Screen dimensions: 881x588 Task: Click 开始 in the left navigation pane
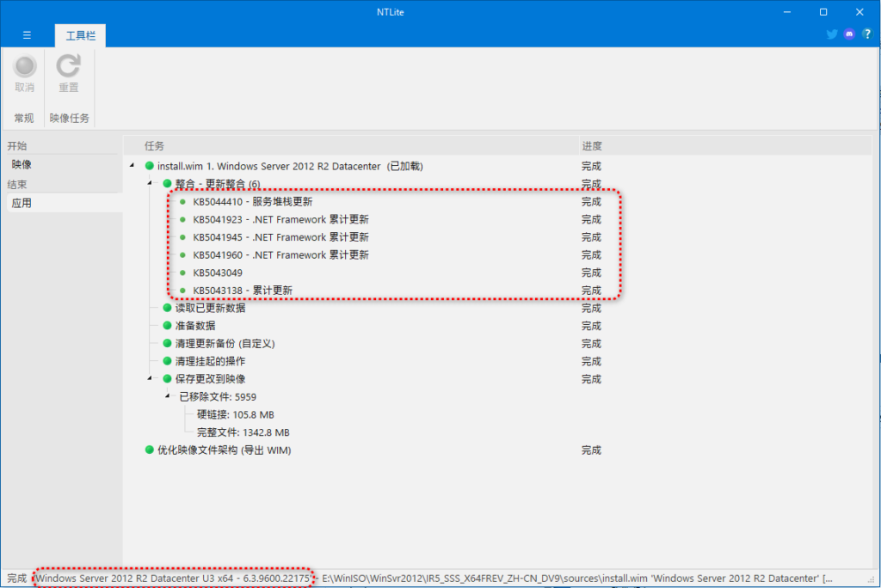click(x=16, y=144)
